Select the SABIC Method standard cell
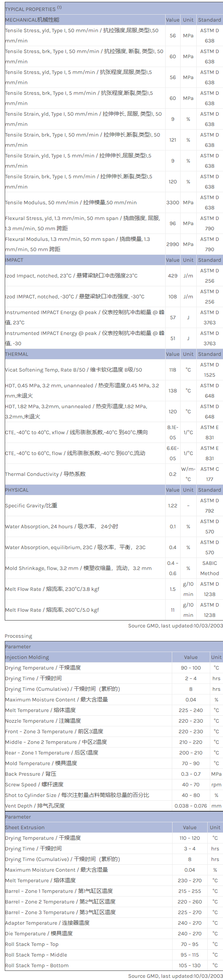This screenshot has width=223, height=980. coord(209,568)
